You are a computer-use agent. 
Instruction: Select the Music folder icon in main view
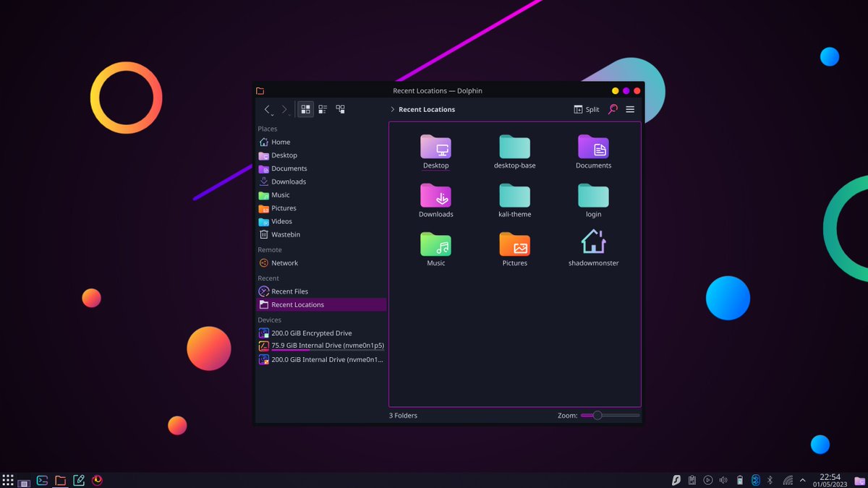(435, 244)
